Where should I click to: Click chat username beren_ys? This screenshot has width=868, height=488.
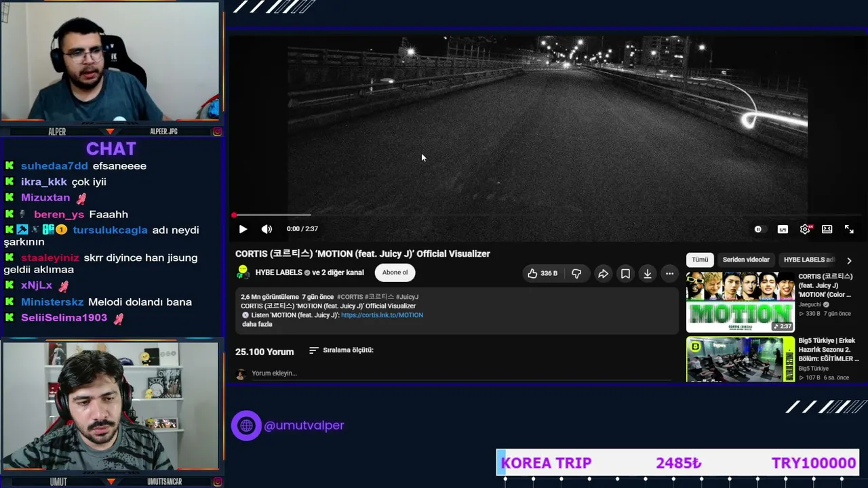pos(59,214)
